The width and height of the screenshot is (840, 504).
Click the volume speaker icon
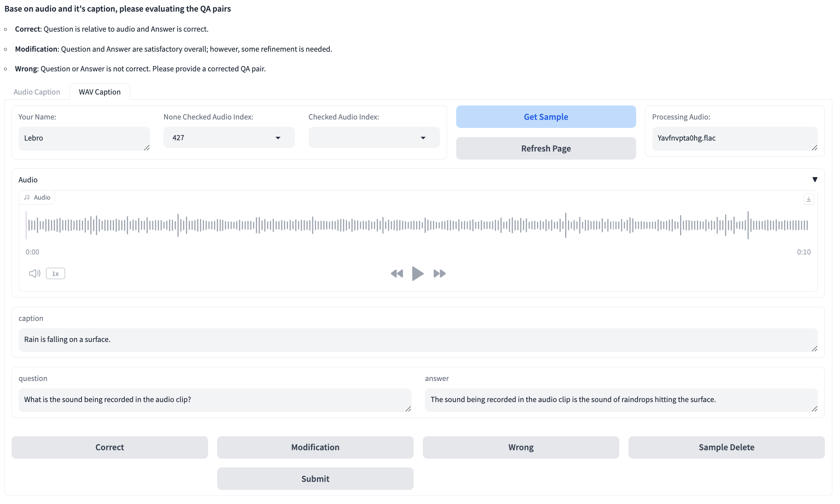pos(34,273)
